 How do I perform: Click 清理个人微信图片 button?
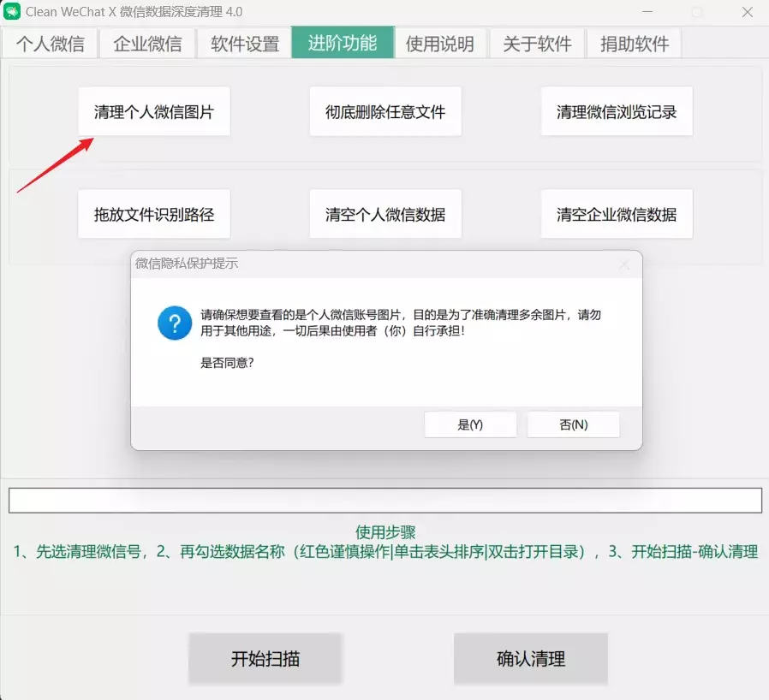[154, 112]
